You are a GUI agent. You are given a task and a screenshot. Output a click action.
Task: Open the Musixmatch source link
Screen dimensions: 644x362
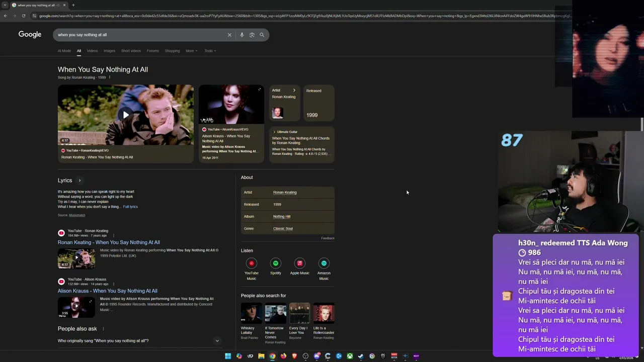77,215
